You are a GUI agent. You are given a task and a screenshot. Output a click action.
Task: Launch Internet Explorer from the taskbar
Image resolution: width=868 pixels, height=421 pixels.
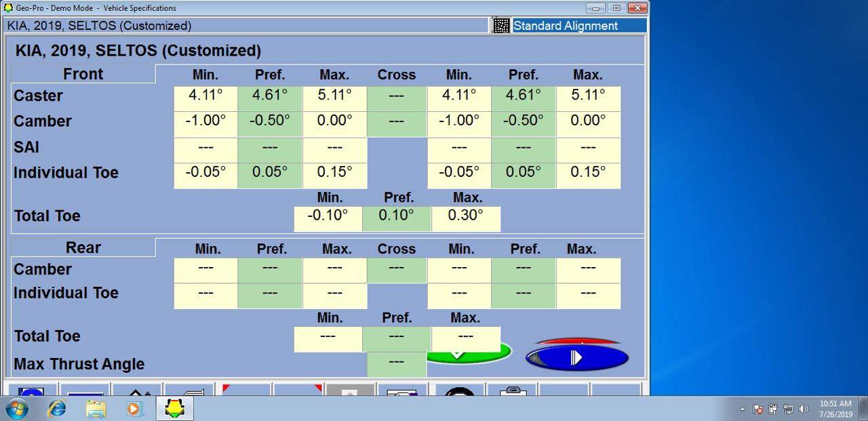(58, 409)
